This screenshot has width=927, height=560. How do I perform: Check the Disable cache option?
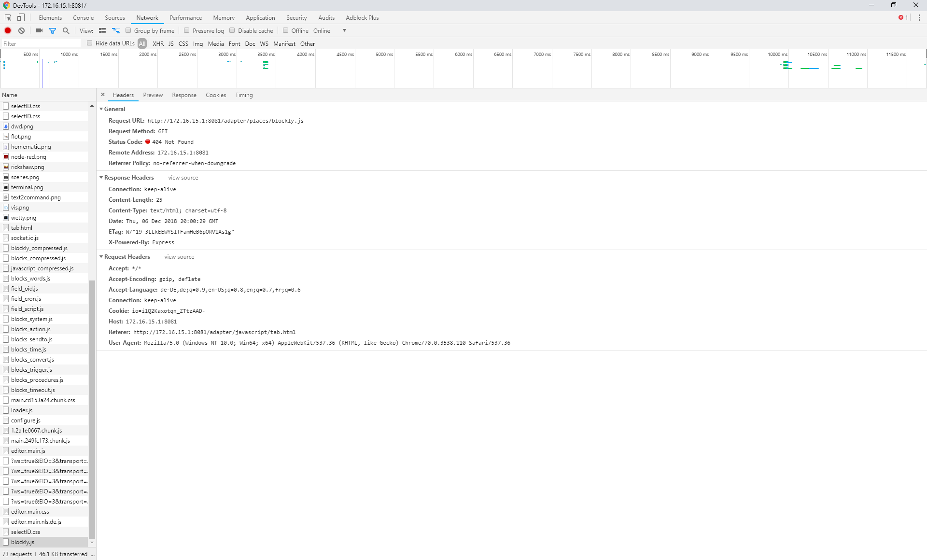(x=232, y=30)
